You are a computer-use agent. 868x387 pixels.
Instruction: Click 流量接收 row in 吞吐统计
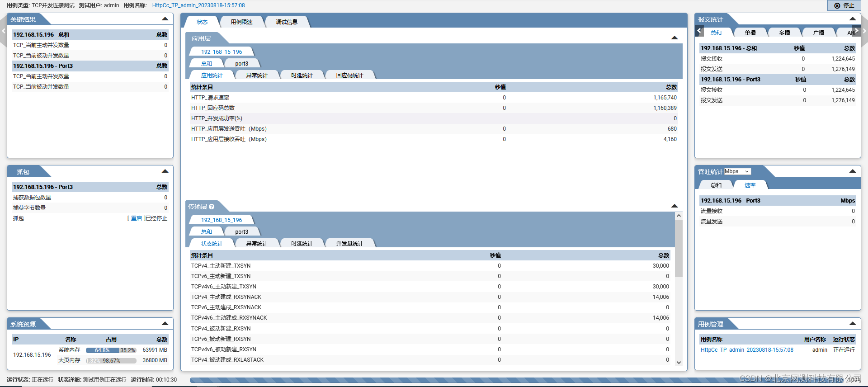pos(778,211)
